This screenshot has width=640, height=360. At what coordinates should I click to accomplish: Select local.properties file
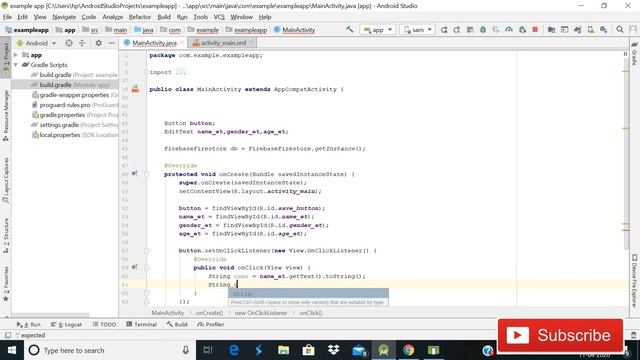click(75, 135)
